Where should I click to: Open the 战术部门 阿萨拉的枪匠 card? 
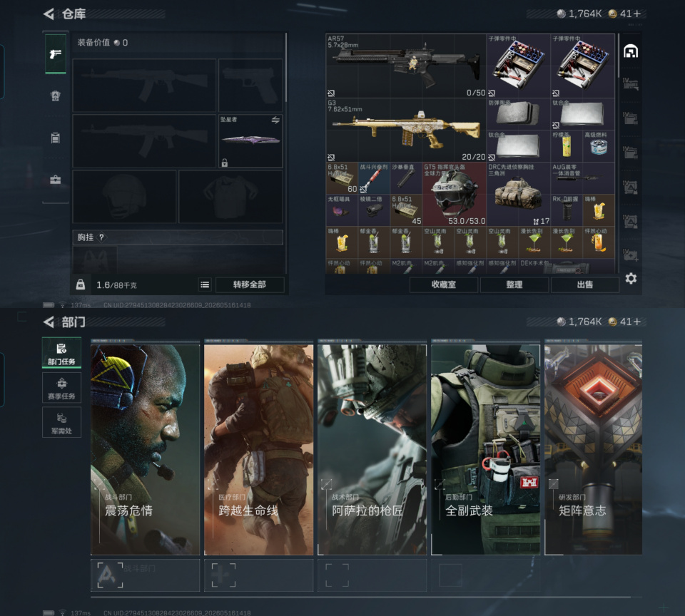[x=372, y=449]
